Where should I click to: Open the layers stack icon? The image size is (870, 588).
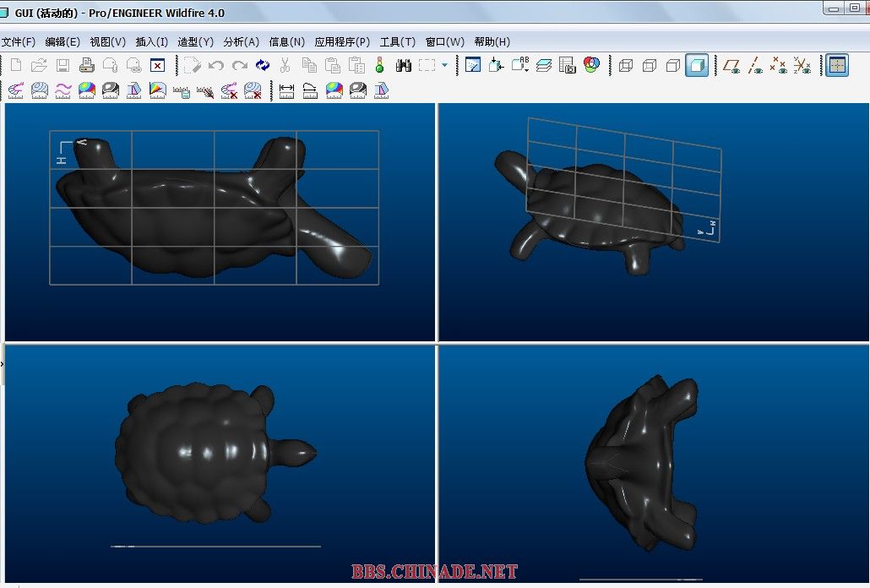544,65
